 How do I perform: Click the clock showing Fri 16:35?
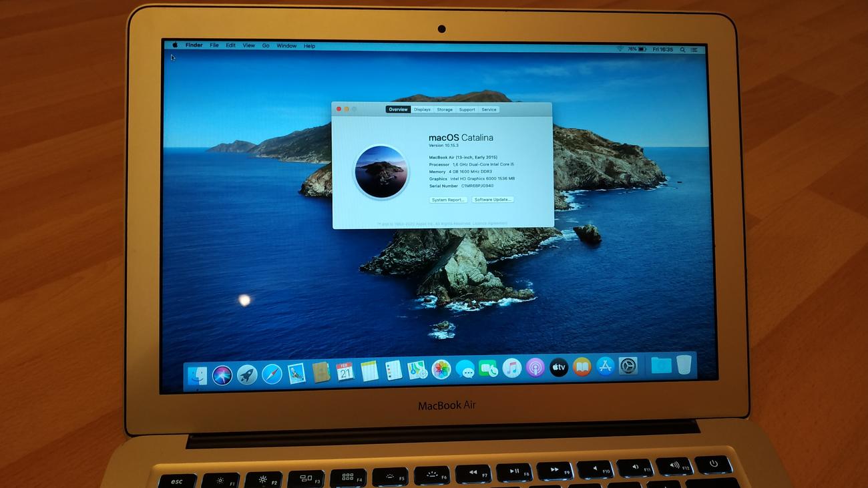[662, 49]
